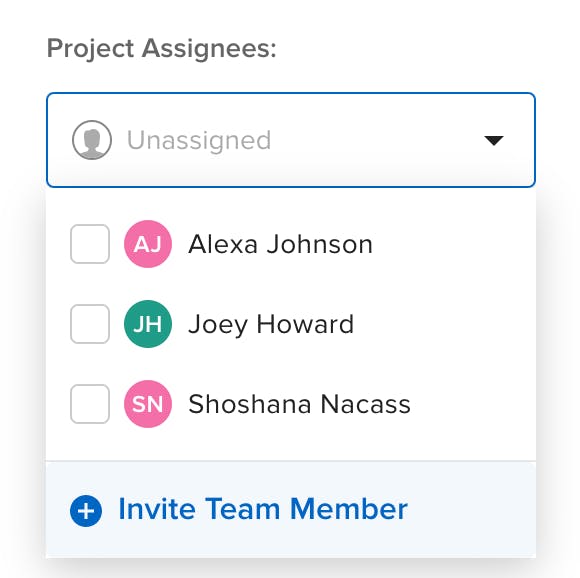
Task: Check the box beside Shoshana Nacass
Action: click(90, 404)
